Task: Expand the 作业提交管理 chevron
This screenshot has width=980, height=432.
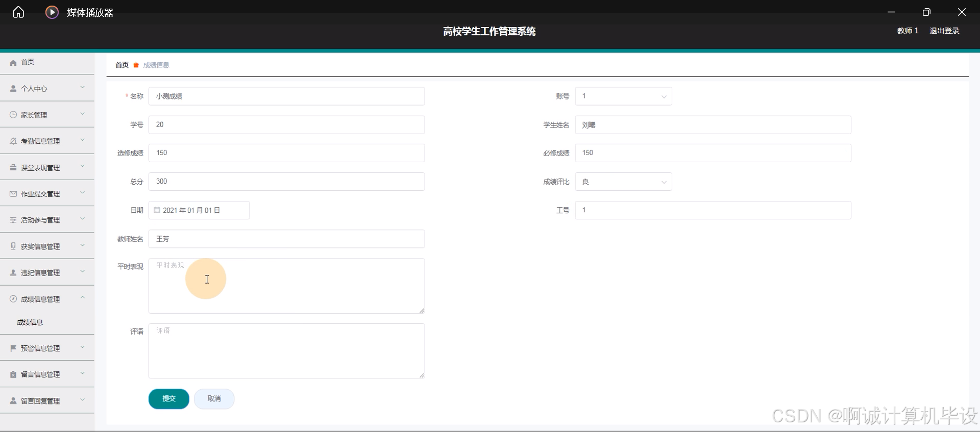Action: click(x=83, y=193)
